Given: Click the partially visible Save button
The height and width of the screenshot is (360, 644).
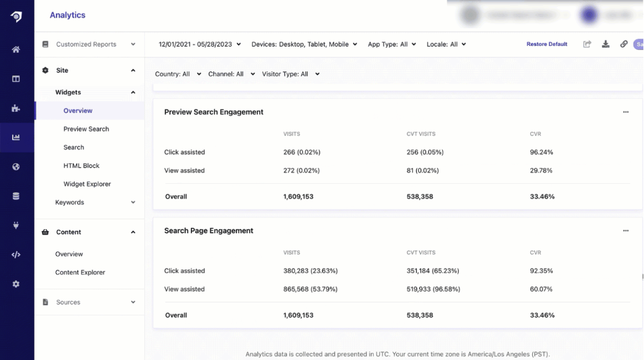Looking at the screenshot, I should point(639,44).
